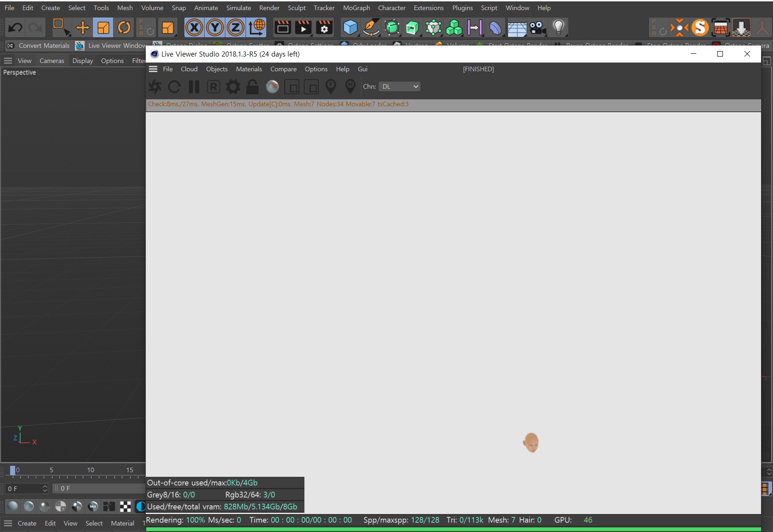Click timeline marker at frame 10
The width and height of the screenshot is (773, 532).
click(x=91, y=470)
